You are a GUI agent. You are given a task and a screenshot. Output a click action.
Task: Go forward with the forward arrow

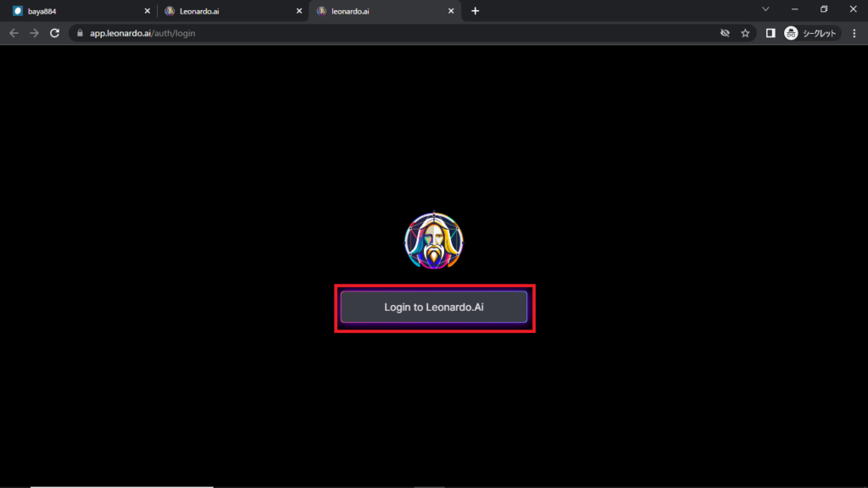pyautogui.click(x=34, y=33)
